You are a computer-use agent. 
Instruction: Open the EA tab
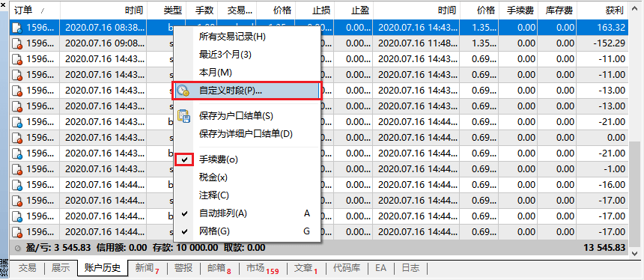[x=380, y=269]
